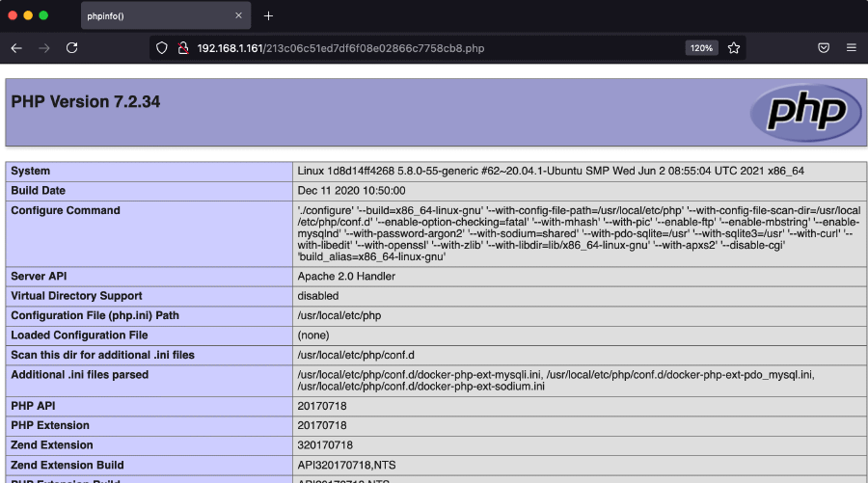Show connection security info via lock icon

(x=182, y=47)
